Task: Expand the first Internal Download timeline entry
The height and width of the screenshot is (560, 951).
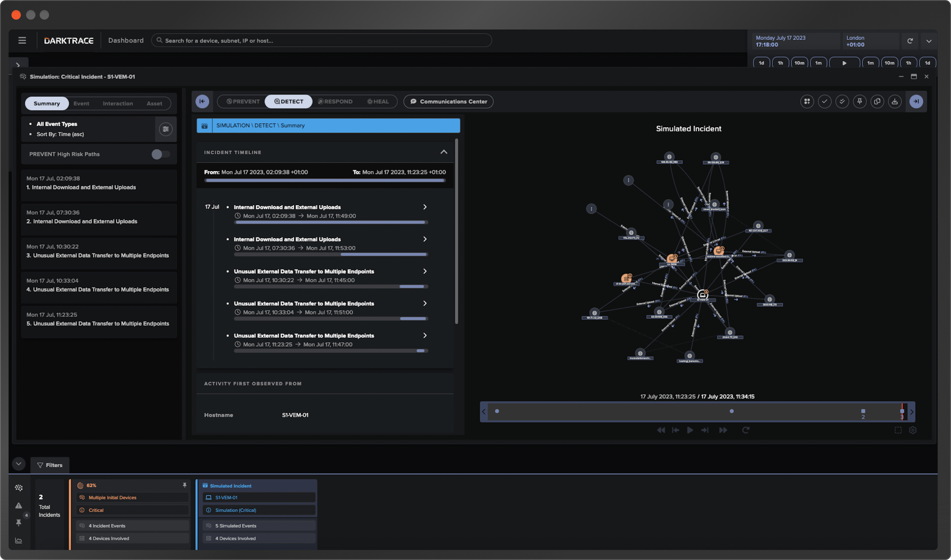Action: click(x=425, y=207)
